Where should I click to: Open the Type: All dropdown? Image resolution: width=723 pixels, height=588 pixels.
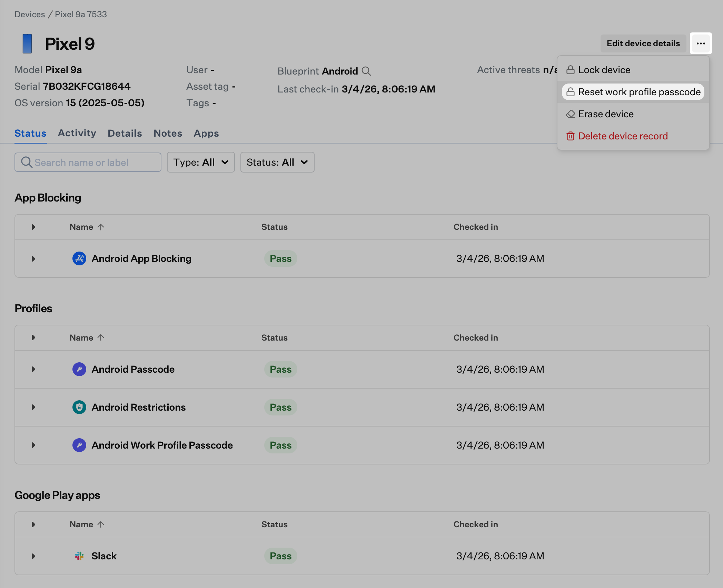pyautogui.click(x=201, y=162)
